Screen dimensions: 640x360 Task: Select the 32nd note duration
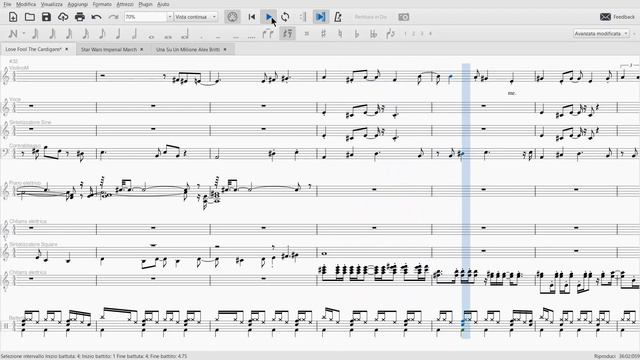[x=69, y=34]
